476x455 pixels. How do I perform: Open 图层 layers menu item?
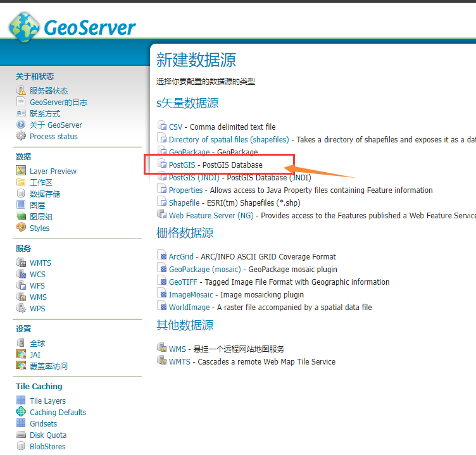(37, 206)
